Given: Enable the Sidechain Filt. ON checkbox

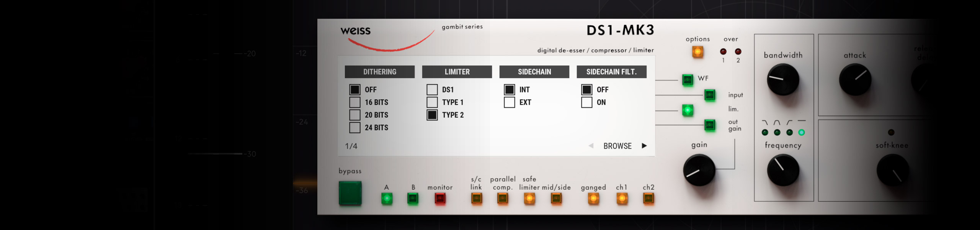Looking at the screenshot, I should tap(587, 102).
